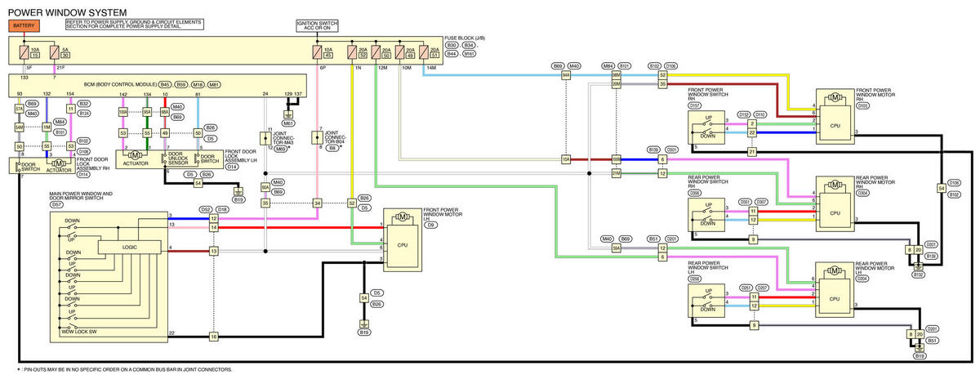Click the M69 connector oval
The image size is (980, 384).
[x=280, y=150]
